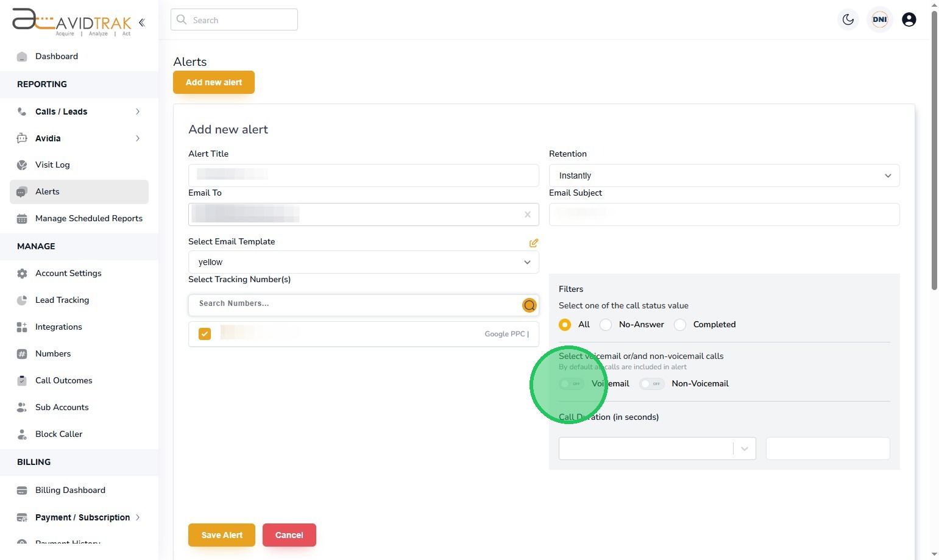Enable the Non-Voicemail toggle switch

click(652, 384)
